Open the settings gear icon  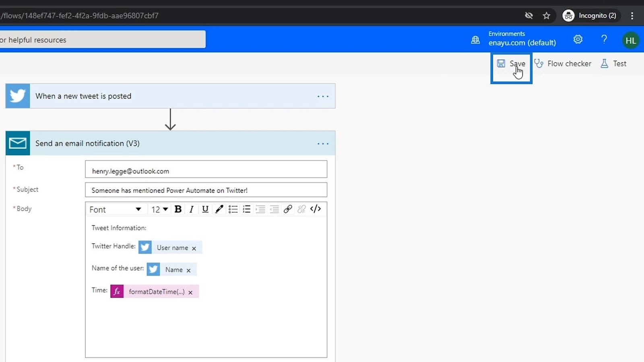[x=578, y=39]
